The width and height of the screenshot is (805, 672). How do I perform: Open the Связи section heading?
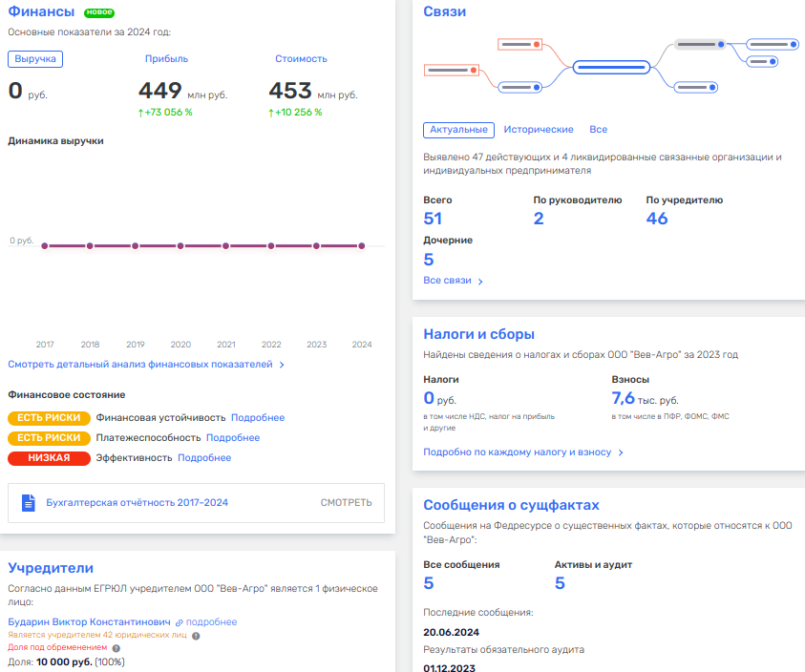(445, 11)
